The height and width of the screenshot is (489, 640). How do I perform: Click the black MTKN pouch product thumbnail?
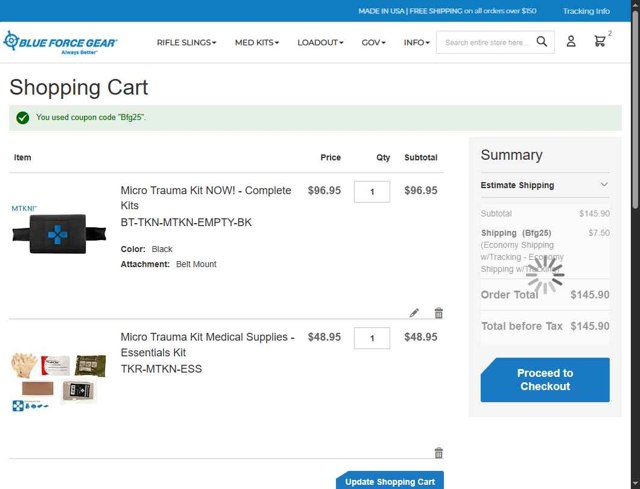pos(59,231)
